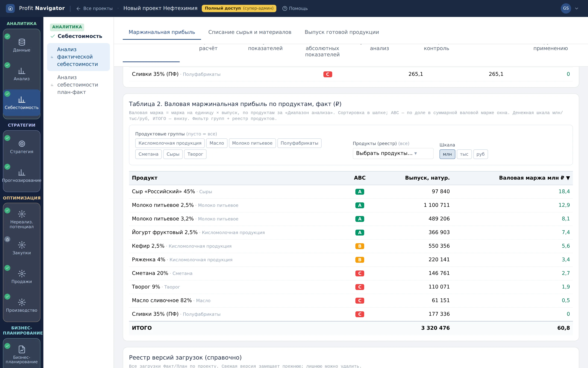Open the Данные database icon
Image resolution: width=588 pixels, height=368 pixels.
point(22,42)
